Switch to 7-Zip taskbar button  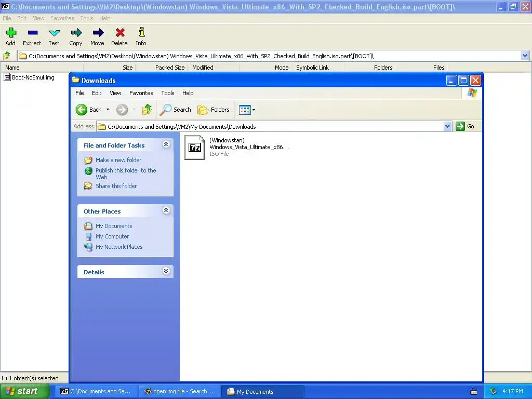click(x=96, y=391)
